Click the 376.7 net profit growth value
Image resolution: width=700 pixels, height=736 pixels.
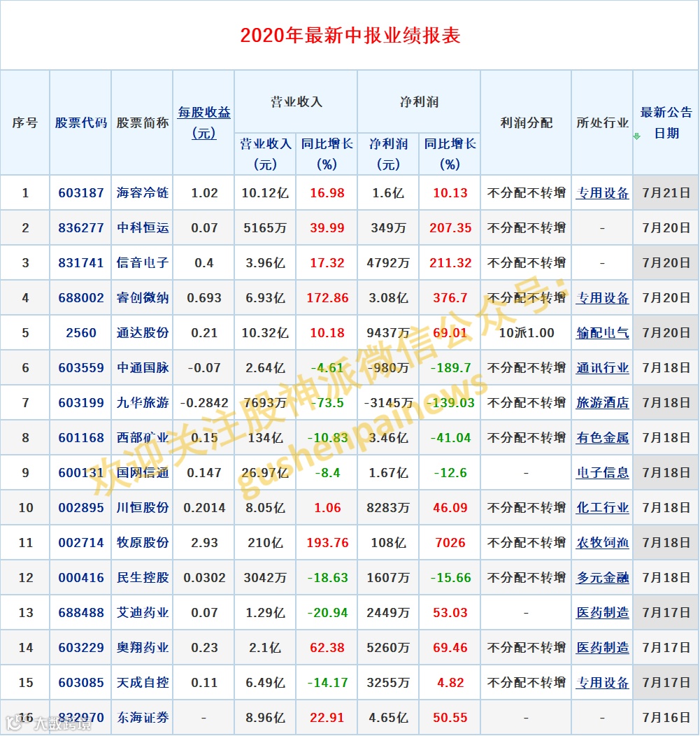(450, 298)
